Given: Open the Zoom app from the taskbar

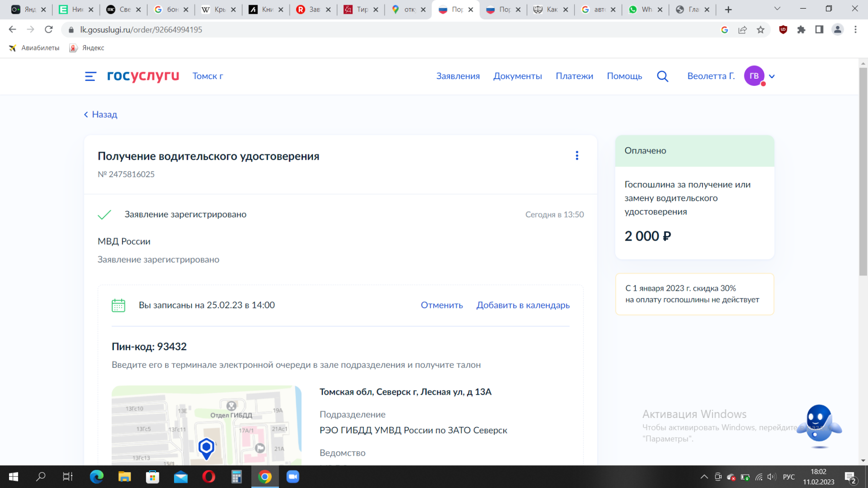Looking at the screenshot, I should pos(293,477).
